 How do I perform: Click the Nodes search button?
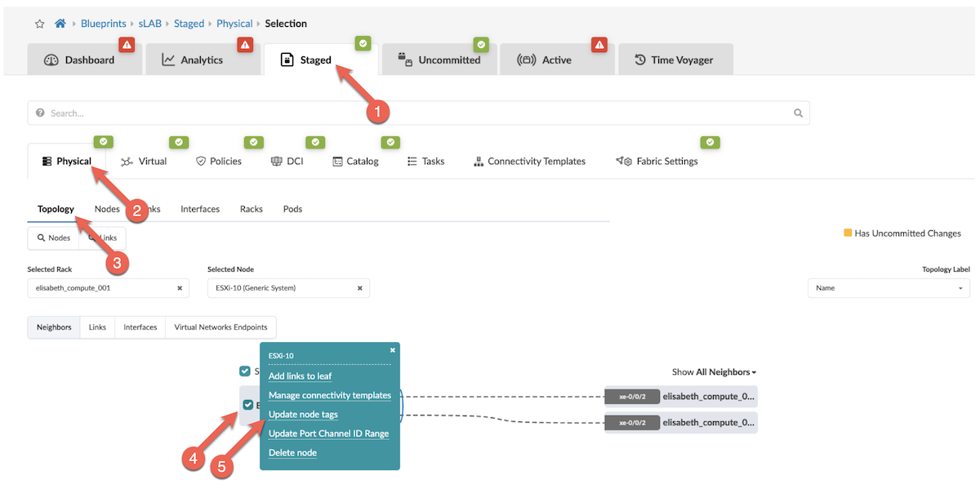tap(53, 238)
